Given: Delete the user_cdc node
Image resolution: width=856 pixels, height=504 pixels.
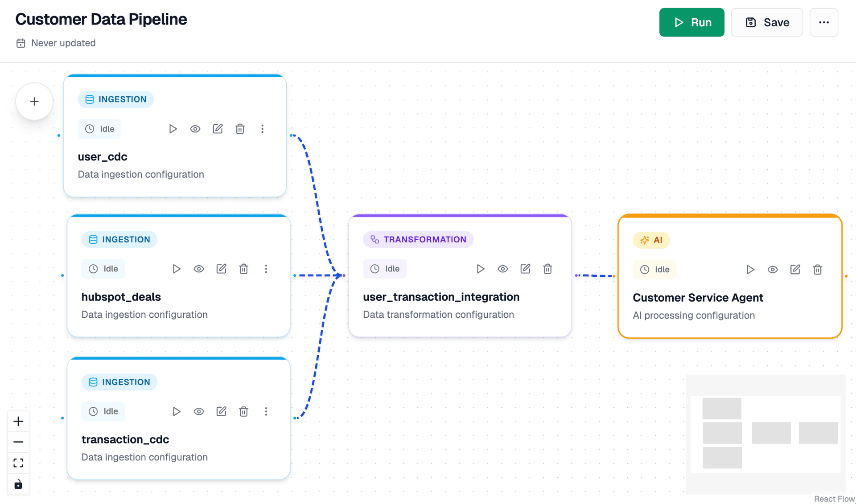Looking at the screenshot, I should coord(240,129).
